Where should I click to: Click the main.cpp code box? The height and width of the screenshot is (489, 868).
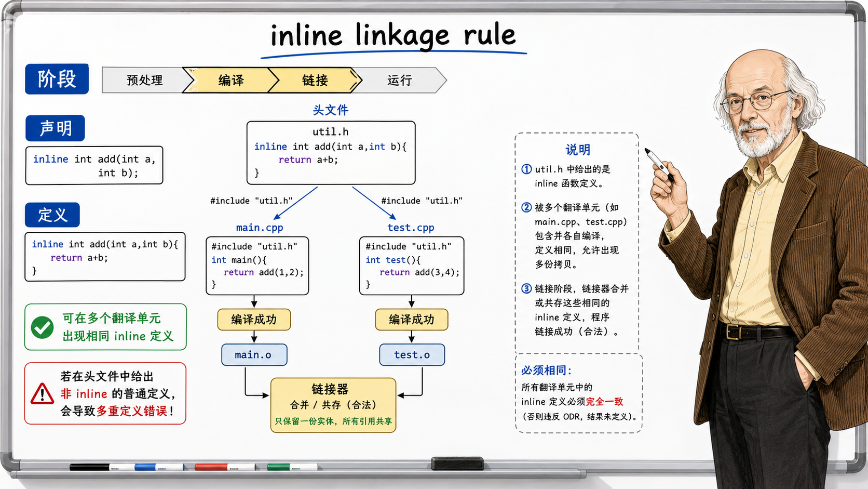(x=257, y=266)
